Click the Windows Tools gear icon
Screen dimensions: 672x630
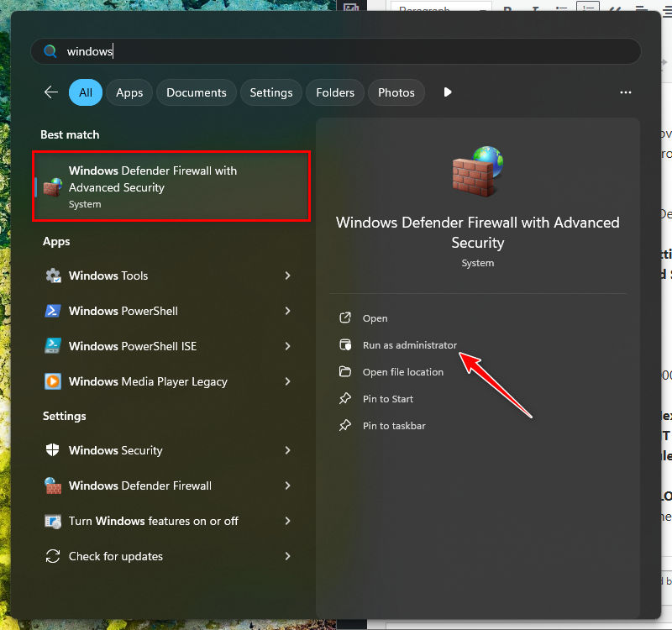click(53, 276)
